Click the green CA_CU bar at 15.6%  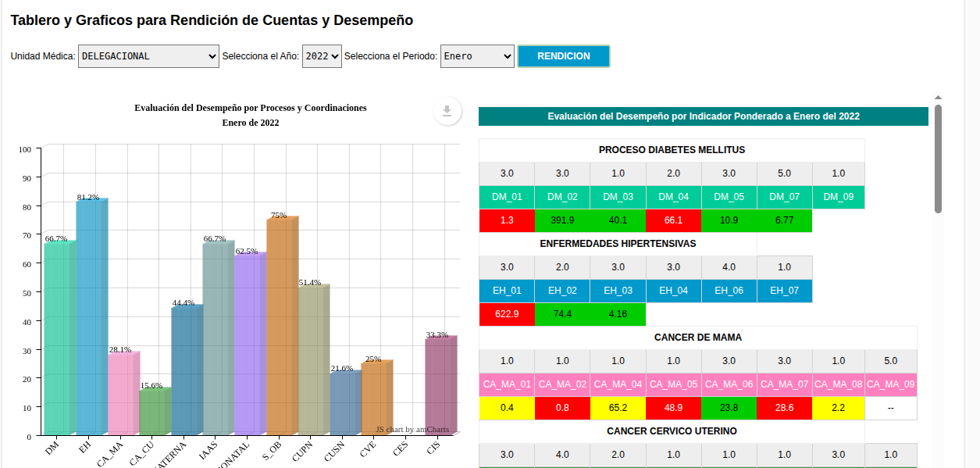coord(152,411)
